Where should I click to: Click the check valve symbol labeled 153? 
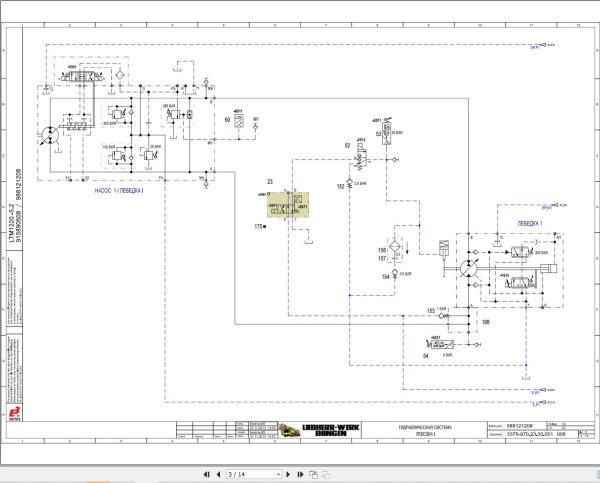pyautogui.click(x=444, y=316)
